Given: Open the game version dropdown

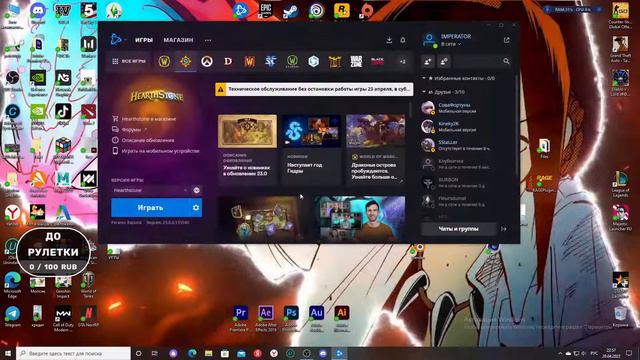Looking at the screenshot, I should [150, 190].
